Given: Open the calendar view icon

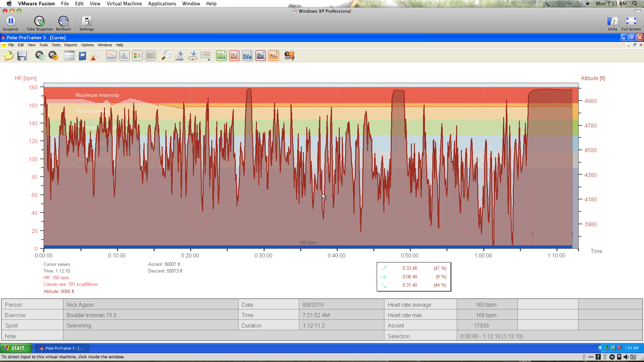Looking at the screenshot, I should point(69,56).
